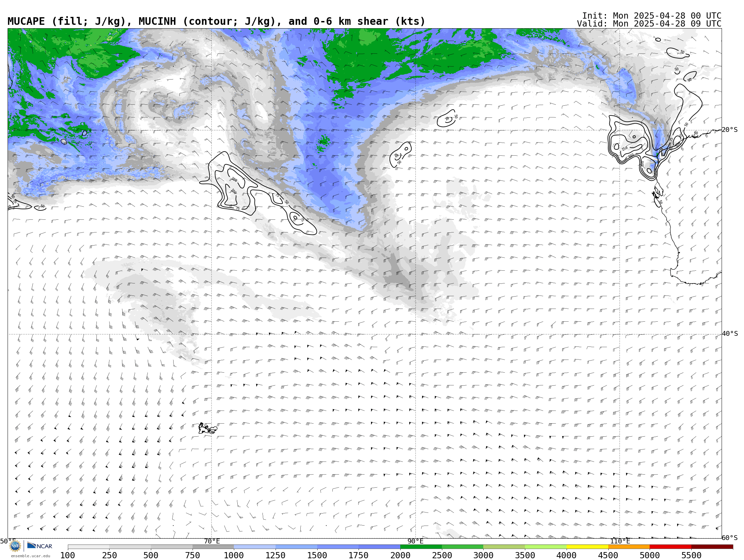Pick the colorbar swatch between 2500 and 3000
This screenshot has width=744, height=560.
tap(463, 547)
